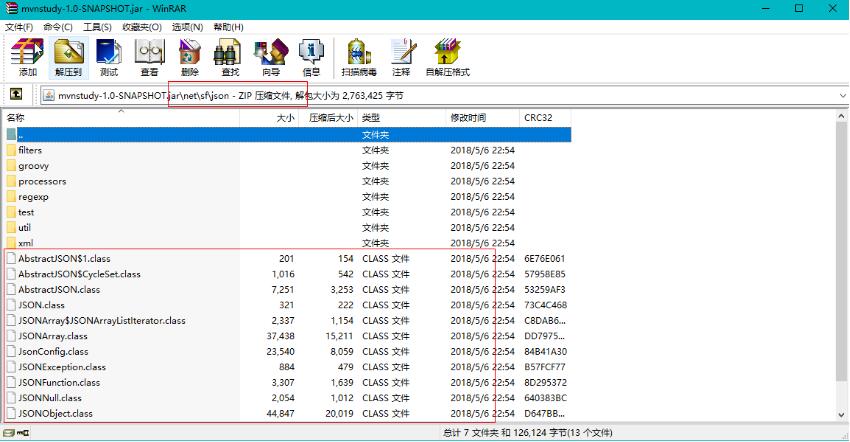Screen dimensions: 850x442
Task: Click the 测试 (Test) toolbar icon
Action: pyautogui.click(x=109, y=57)
